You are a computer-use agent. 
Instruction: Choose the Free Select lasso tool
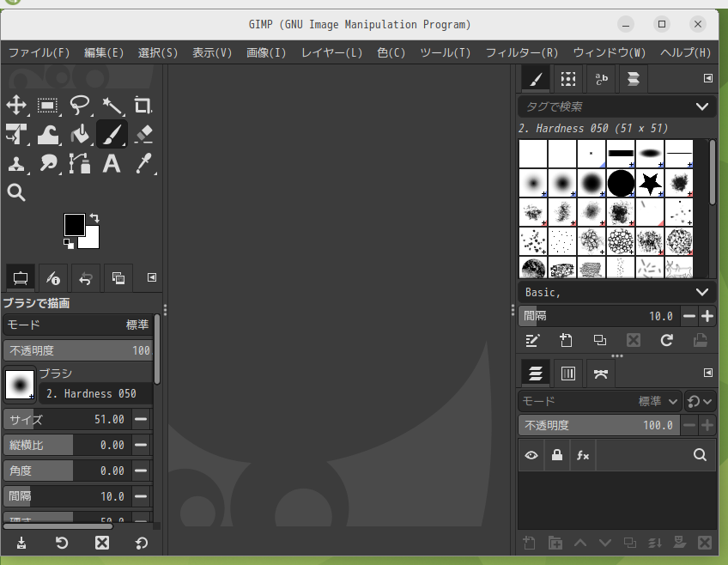pos(80,106)
